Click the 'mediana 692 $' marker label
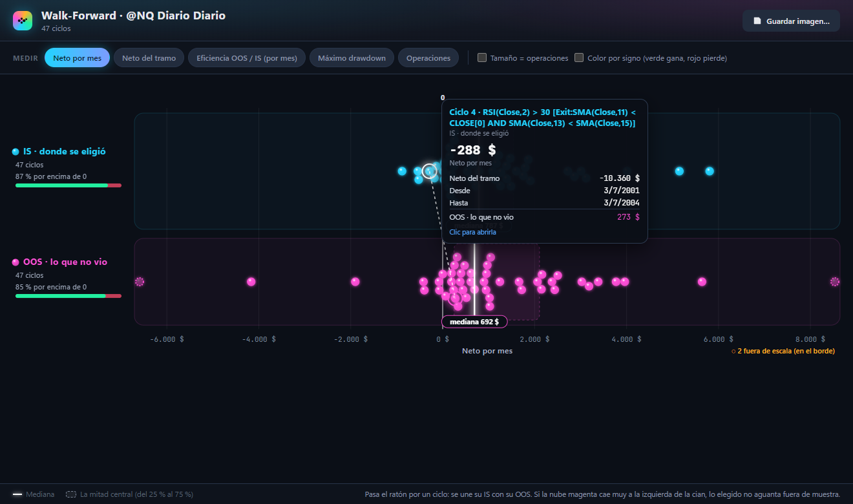 (474, 322)
